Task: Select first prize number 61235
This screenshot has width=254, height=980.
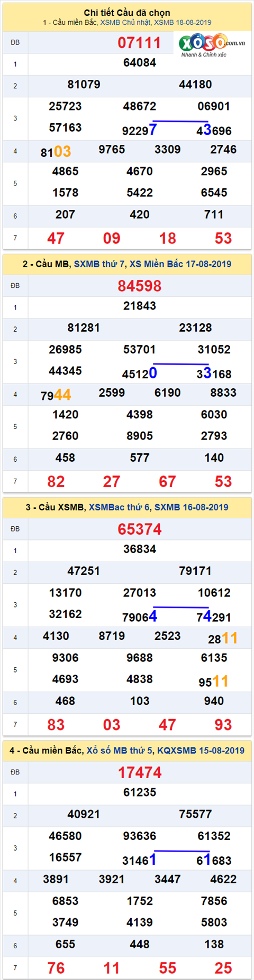Action: [140, 792]
